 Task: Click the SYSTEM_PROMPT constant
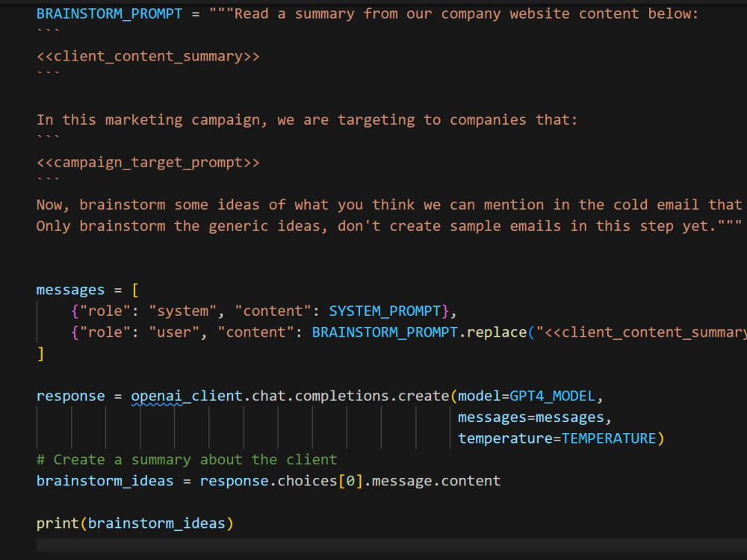pyautogui.click(x=385, y=311)
